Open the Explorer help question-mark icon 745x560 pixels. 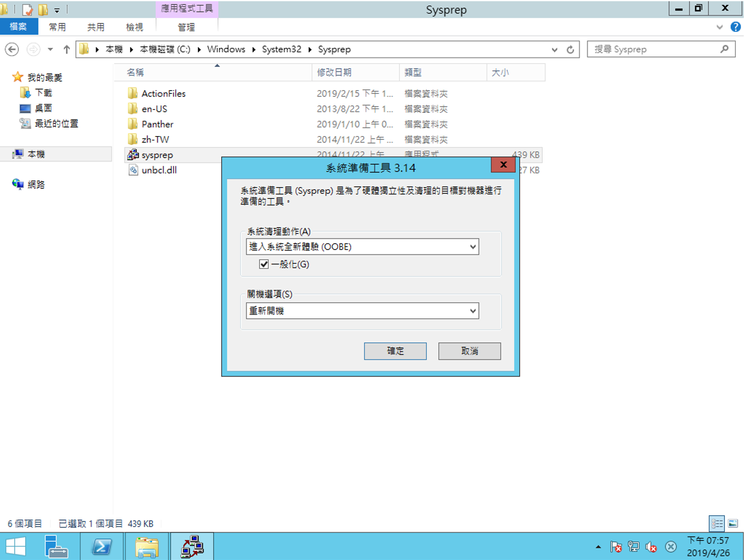pos(736,27)
